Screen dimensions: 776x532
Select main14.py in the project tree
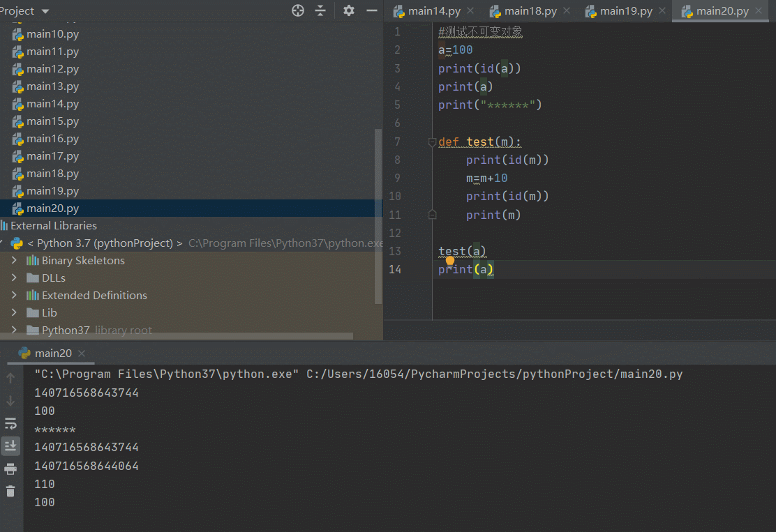[52, 104]
